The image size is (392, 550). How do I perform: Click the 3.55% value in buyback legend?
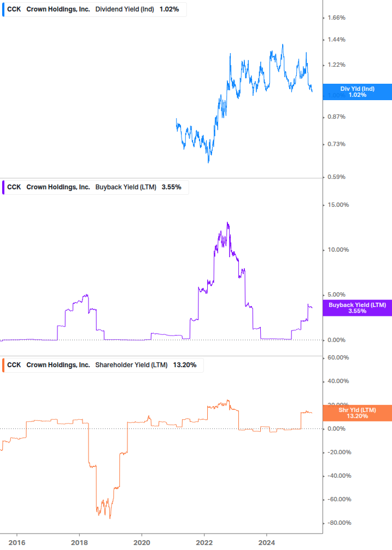pyautogui.click(x=171, y=187)
